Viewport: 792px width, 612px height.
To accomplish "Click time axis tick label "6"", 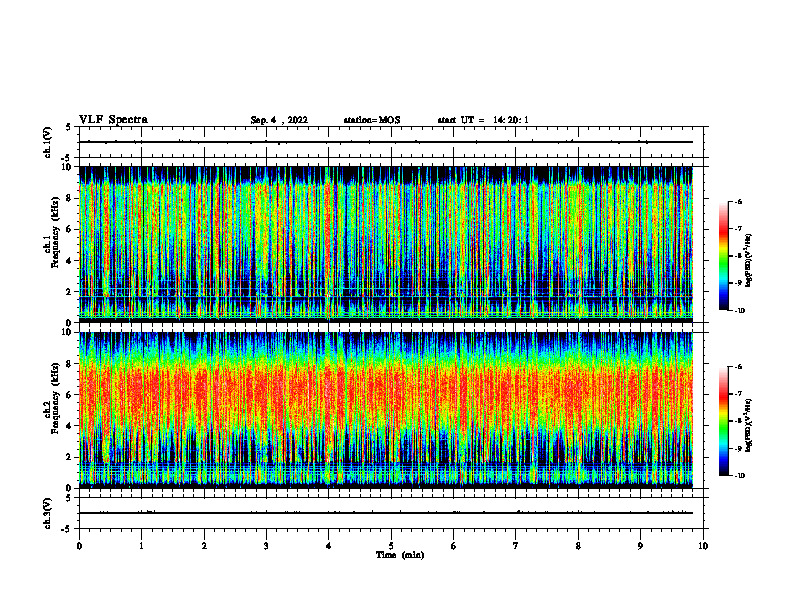I will 454,546.
